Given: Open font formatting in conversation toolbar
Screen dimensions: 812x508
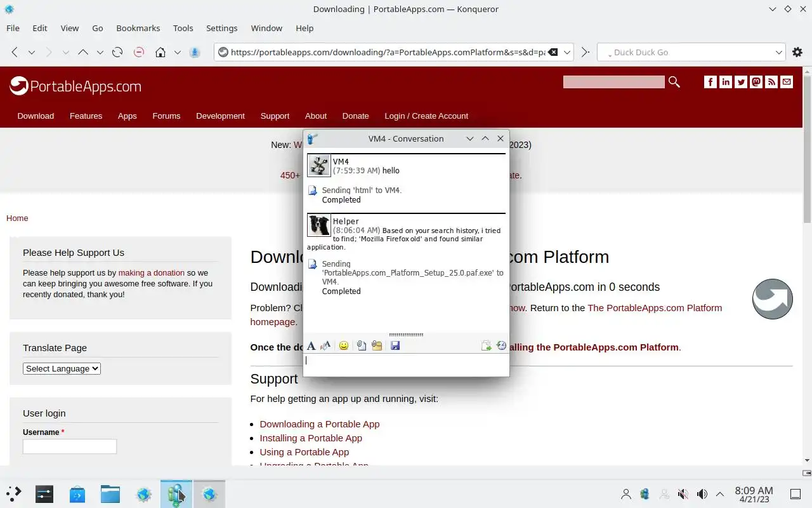Looking at the screenshot, I should 311,345.
